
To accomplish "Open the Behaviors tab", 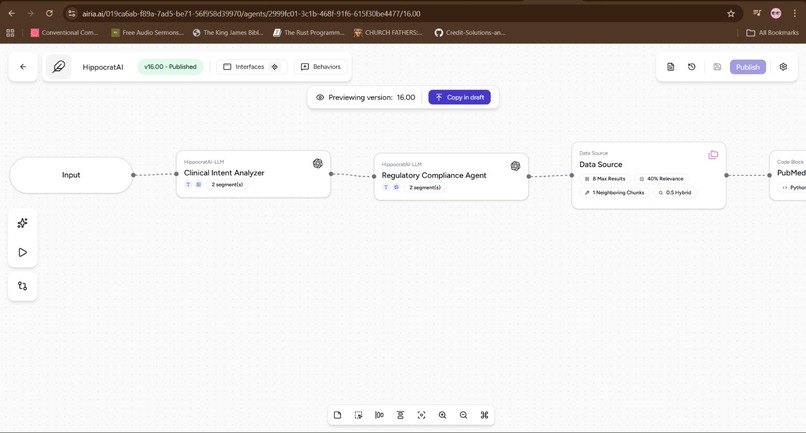I will (321, 67).
